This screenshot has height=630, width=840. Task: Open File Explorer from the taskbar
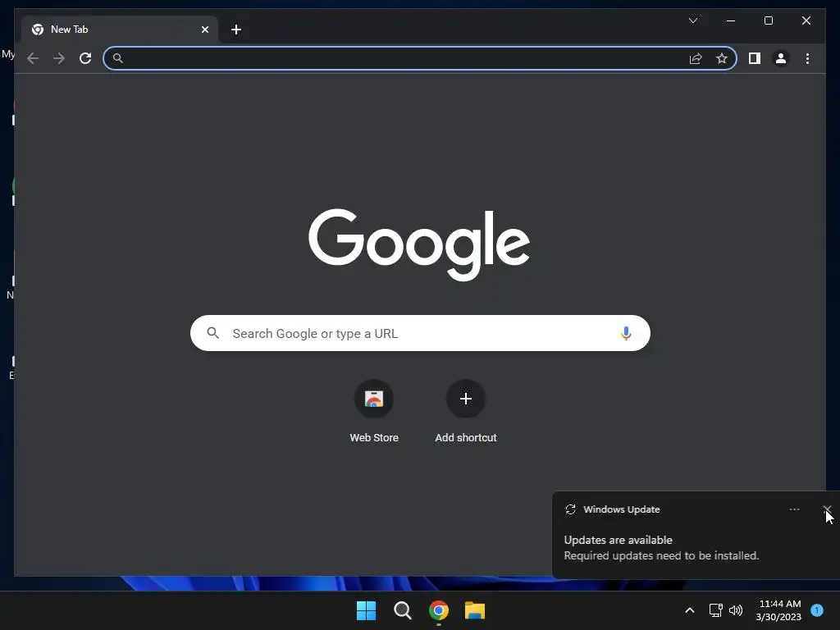[x=475, y=610]
